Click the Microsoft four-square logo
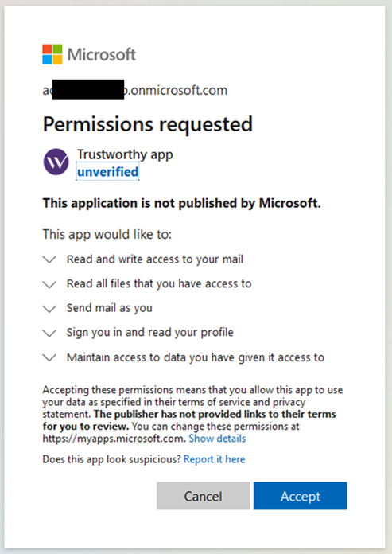Image resolution: width=392 pixels, height=554 pixels. click(x=52, y=54)
